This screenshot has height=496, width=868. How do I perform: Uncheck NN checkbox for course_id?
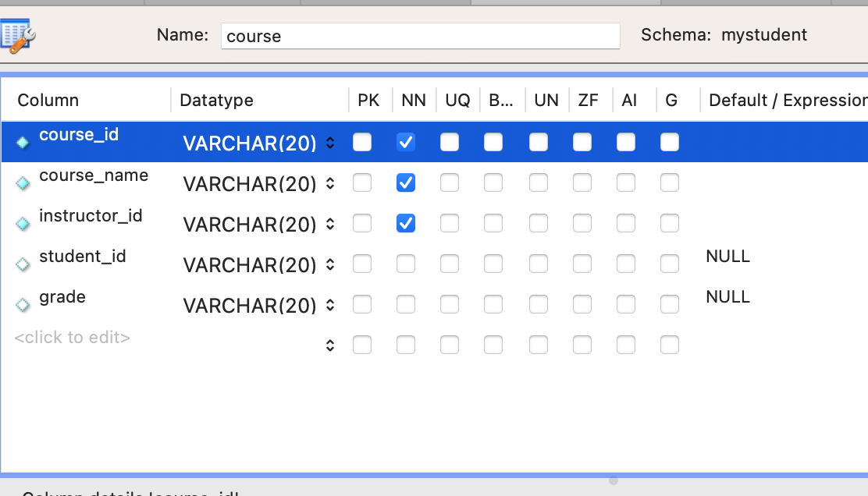[x=406, y=142]
